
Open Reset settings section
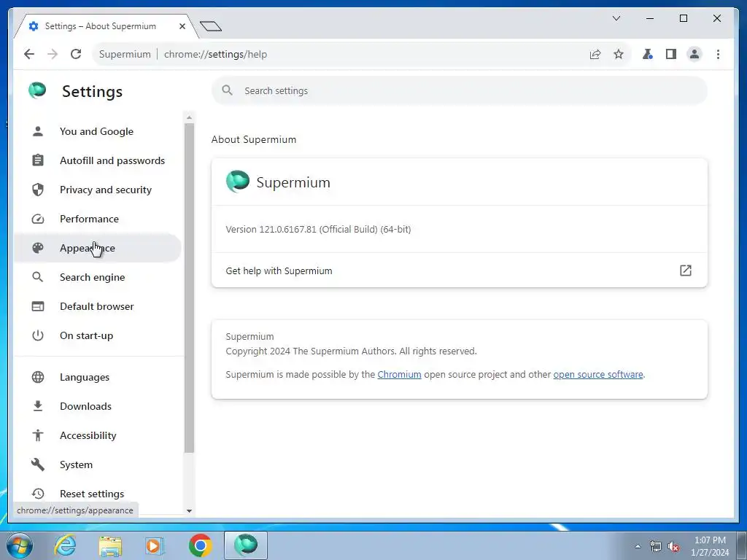97,494
